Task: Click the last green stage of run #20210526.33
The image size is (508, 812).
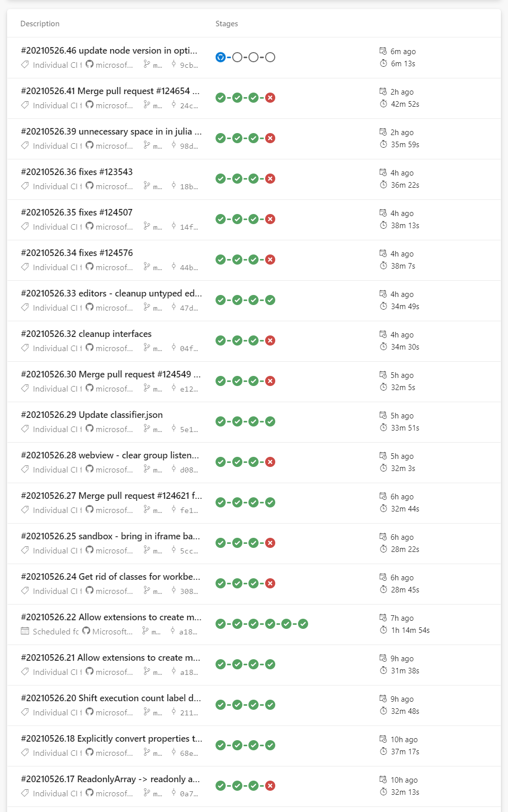Action: point(270,300)
